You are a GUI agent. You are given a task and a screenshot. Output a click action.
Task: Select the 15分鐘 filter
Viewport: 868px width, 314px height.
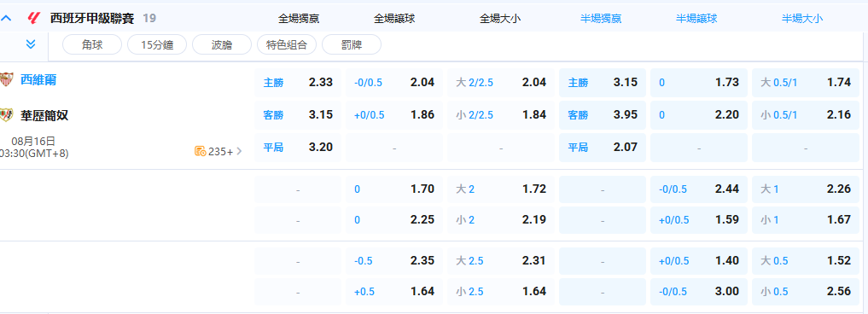(x=157, y=45)
